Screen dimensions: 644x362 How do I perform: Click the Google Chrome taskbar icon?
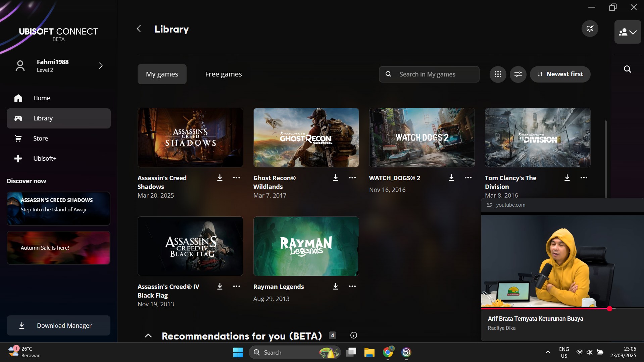[388, 352]
